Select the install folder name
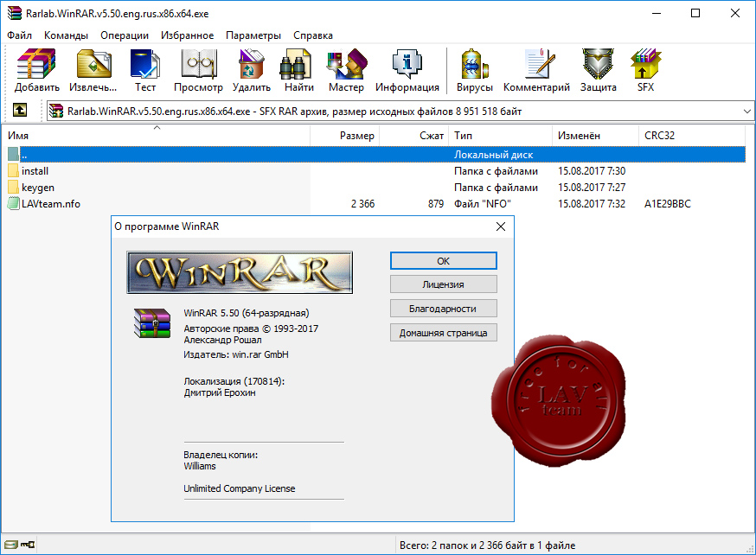This screenshot has width=756, height=555. pos(35,171)
